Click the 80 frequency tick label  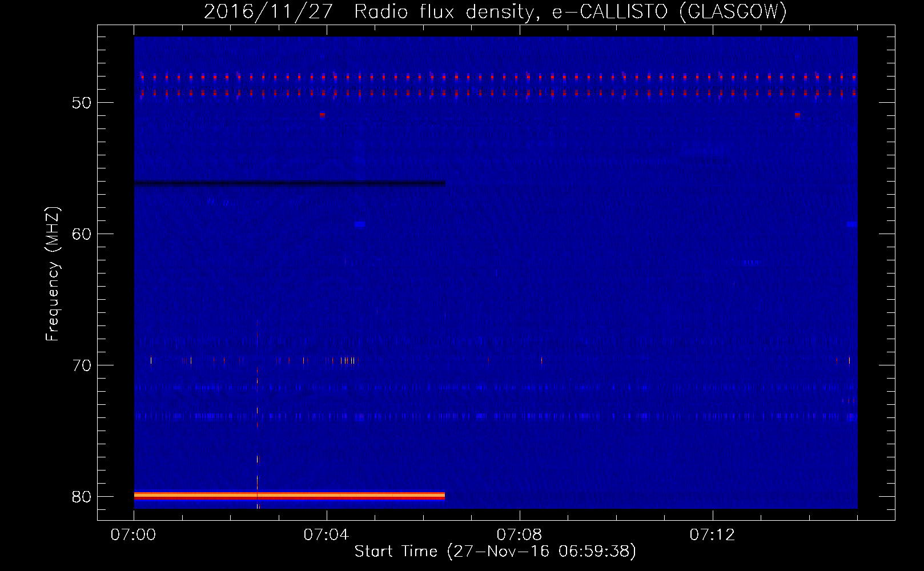click(82, 497)
